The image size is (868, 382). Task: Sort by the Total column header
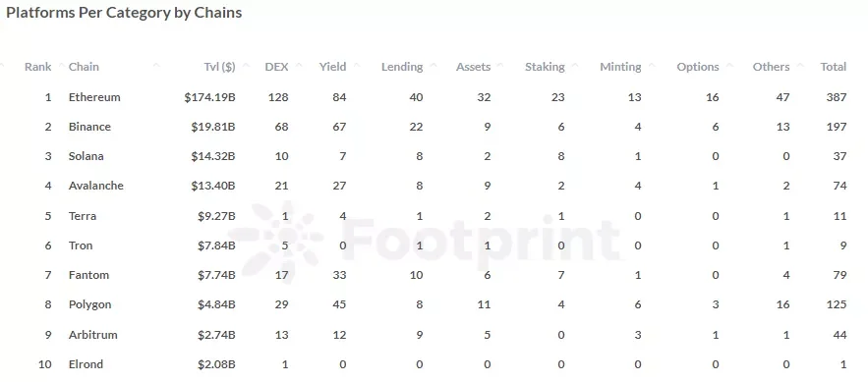834,67
